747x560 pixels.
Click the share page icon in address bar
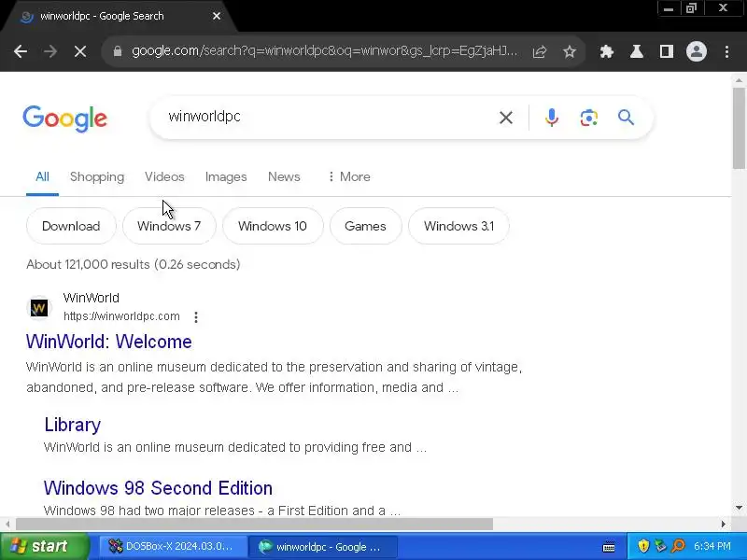tap(540, 51)
